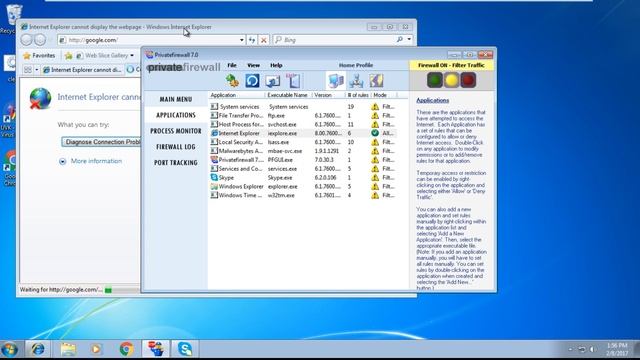Select the Host Process svchost.exe row

tap(303, 124)
